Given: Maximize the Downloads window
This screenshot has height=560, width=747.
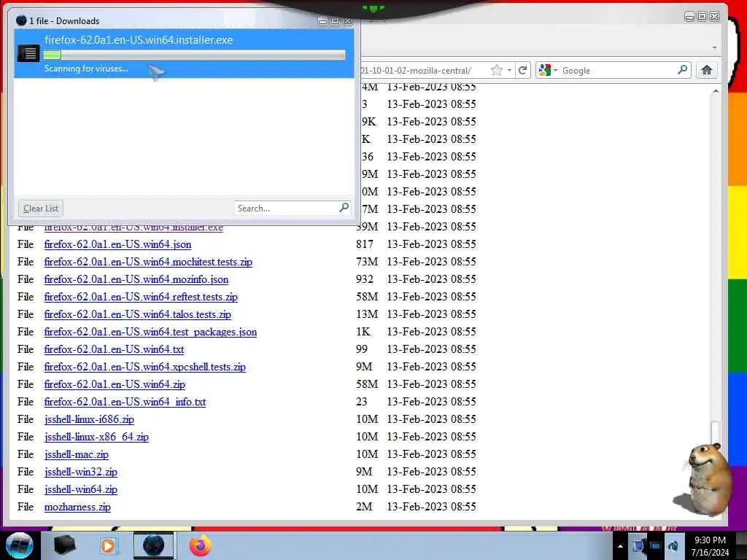Looking at the screenshot, I should pyautogui.click(x=336, y=21).
